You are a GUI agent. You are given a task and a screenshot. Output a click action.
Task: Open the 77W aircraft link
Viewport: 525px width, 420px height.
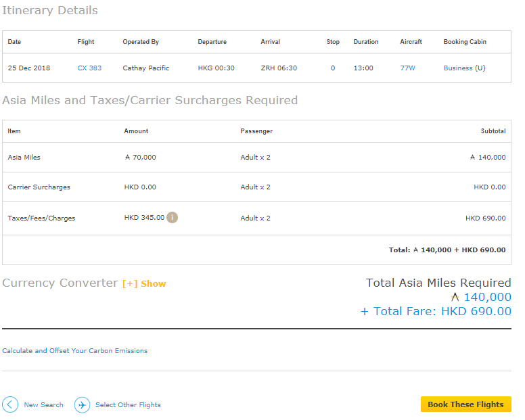[x=407, y=68]
